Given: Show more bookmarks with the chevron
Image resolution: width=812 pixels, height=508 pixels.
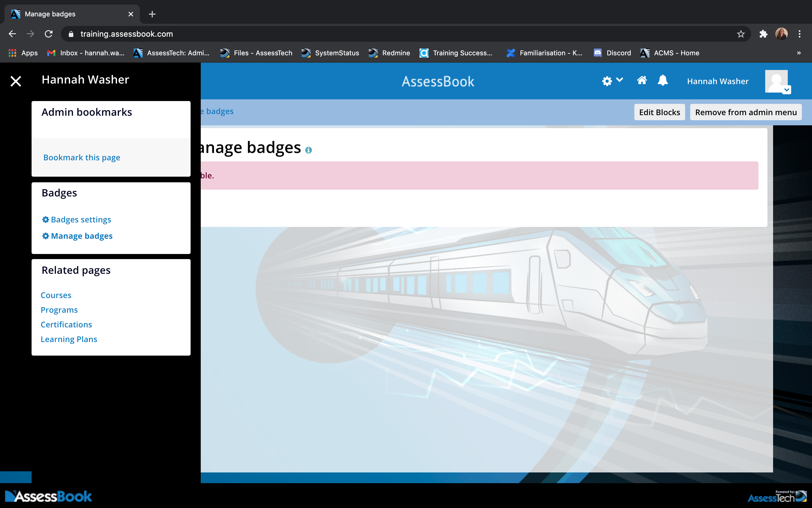Looking at the screenshot, I should point(799,53).
